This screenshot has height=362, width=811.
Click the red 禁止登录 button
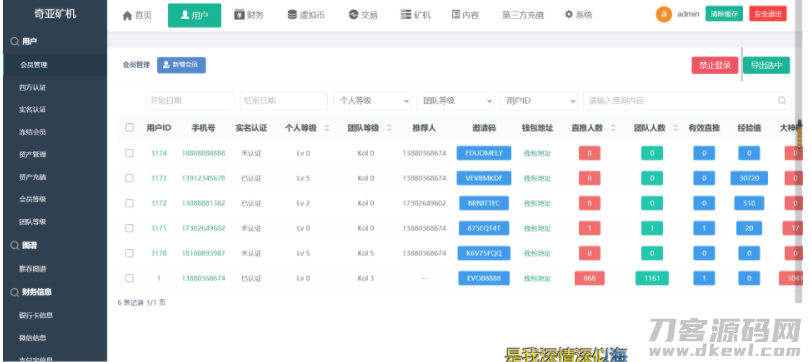(715, 65)
